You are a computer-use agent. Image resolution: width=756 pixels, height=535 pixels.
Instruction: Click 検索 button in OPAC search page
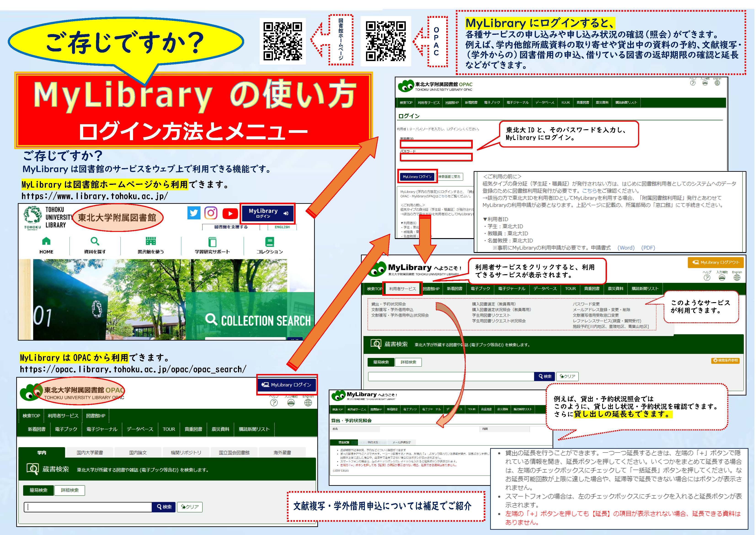point(164,507)
